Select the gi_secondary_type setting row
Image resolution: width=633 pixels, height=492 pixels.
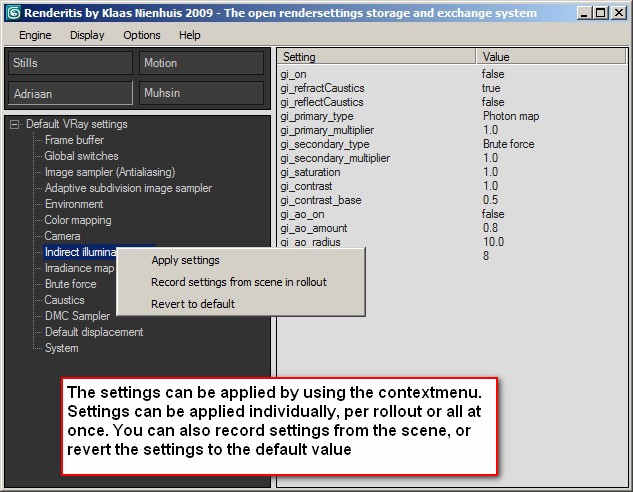click(452, 144)
